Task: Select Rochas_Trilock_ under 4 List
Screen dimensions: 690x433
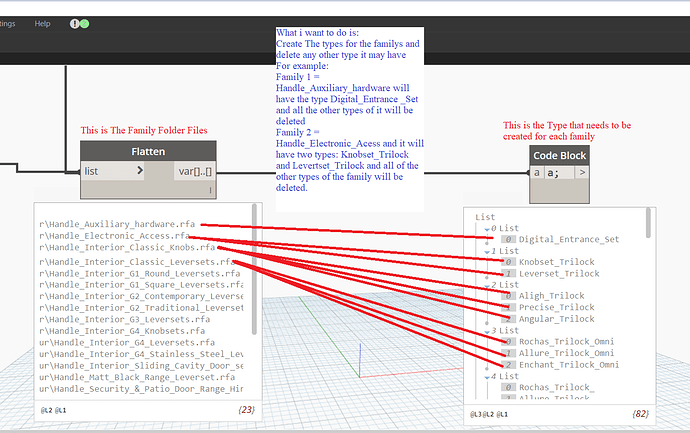Action: pyautogui.click(x=556, y=388)
